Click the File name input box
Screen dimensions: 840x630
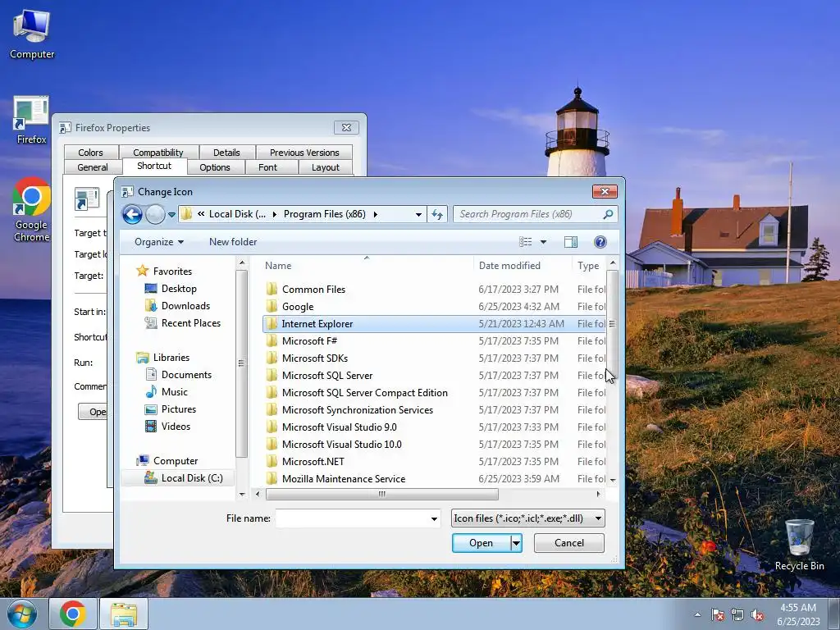353,518
